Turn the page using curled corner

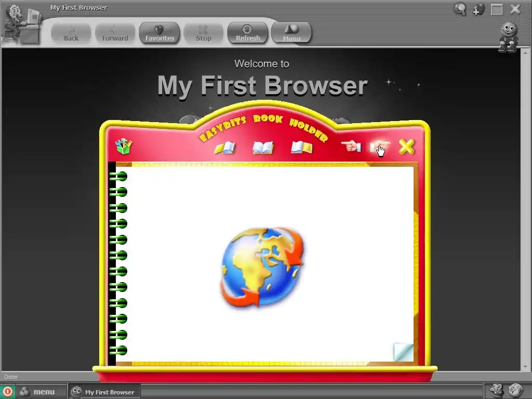pos(404,352)
